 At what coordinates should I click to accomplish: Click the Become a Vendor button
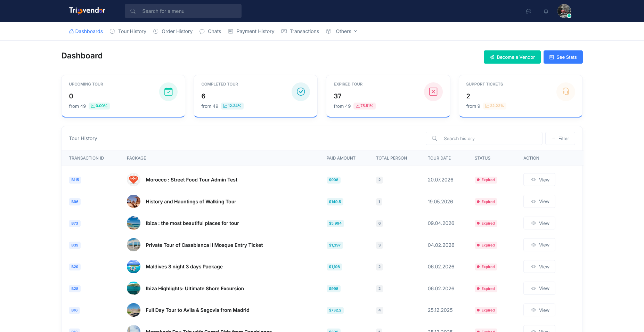[512, 57]
